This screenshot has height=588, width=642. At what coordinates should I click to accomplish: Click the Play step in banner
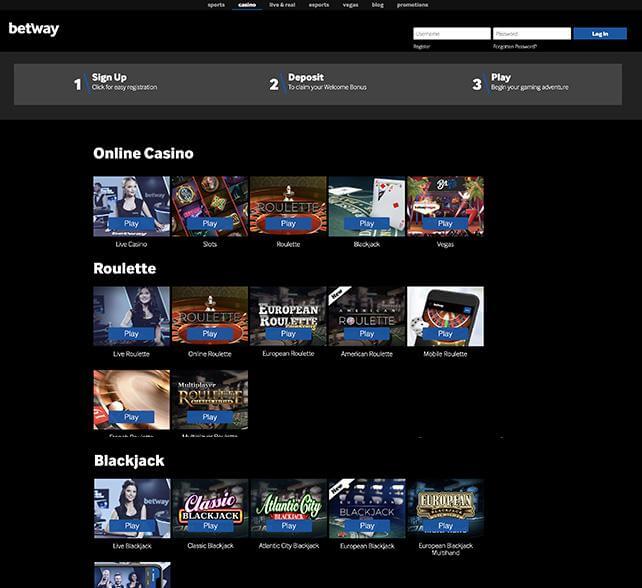click(520, 84)
